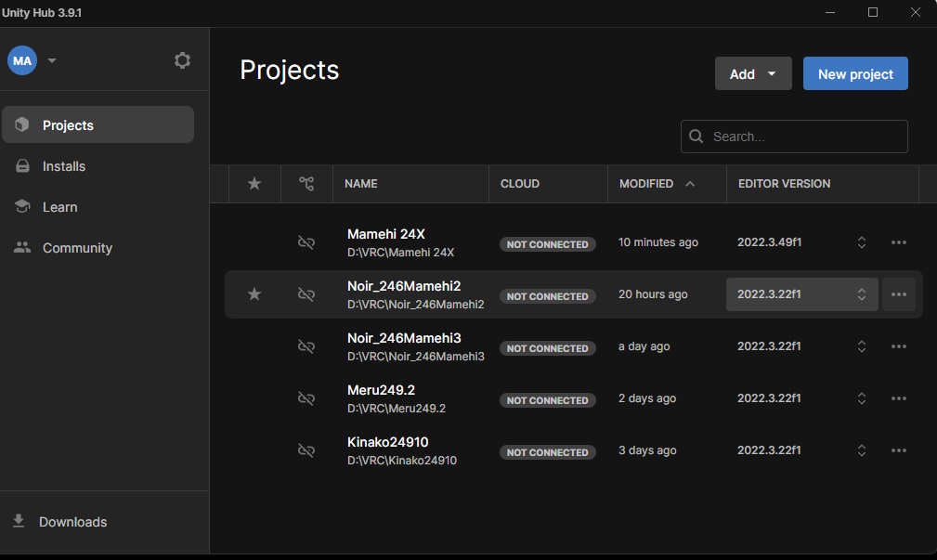
Task: Click the Learn graduation cap icon
Action: [22, 206]
